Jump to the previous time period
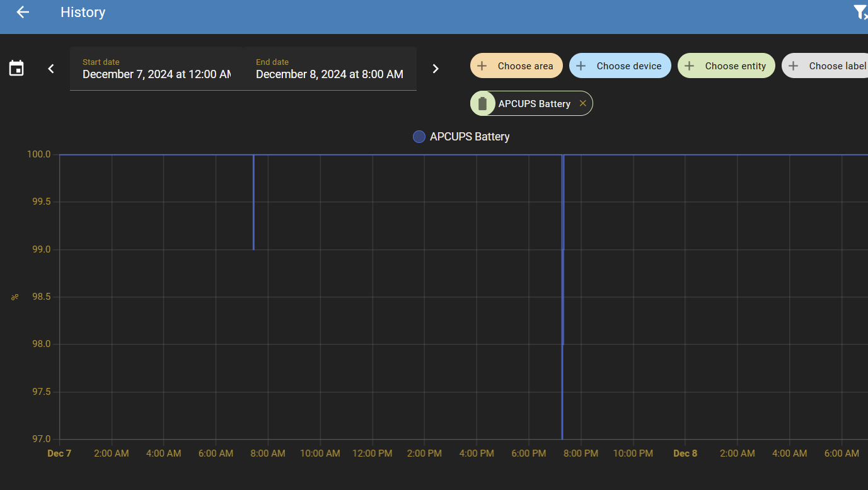 (x=51, y=69)
